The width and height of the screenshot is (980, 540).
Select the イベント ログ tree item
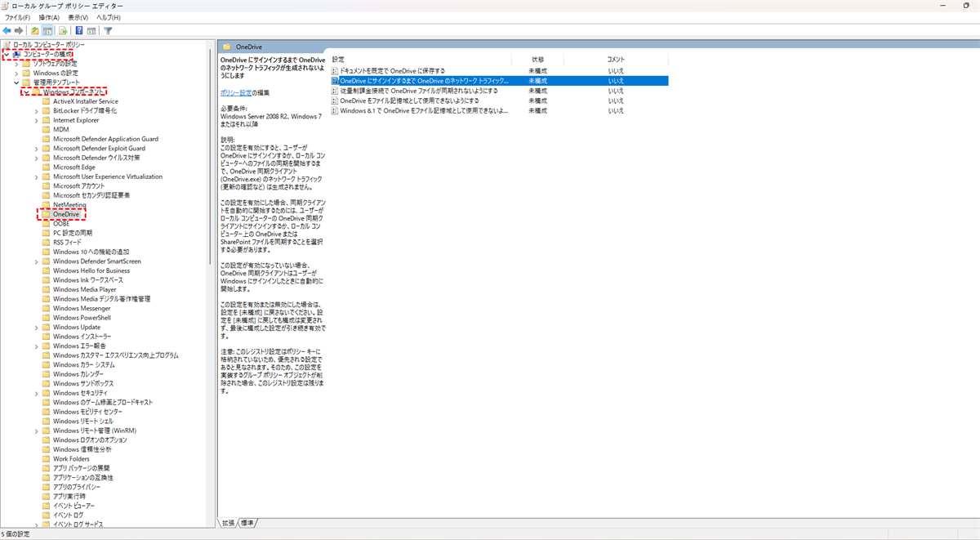68,515
